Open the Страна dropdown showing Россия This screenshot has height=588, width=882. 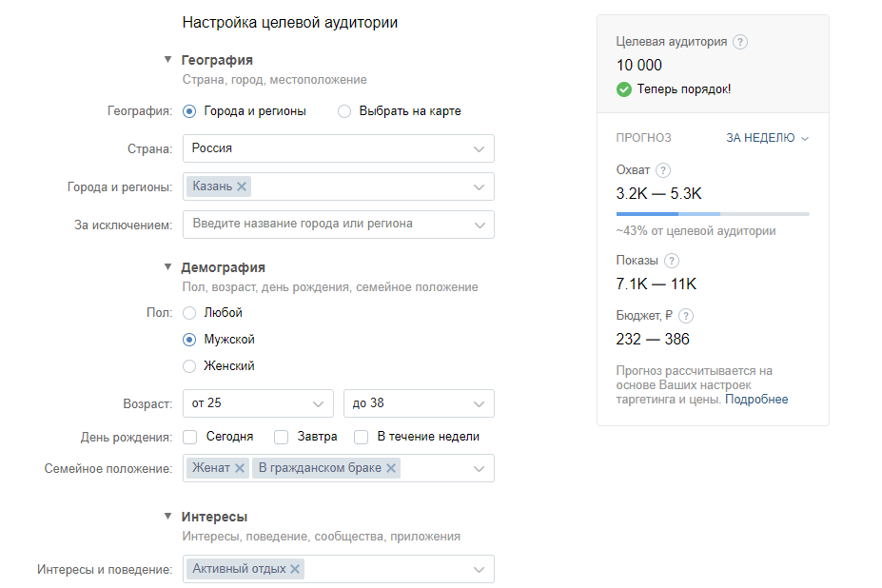(339, 148)
